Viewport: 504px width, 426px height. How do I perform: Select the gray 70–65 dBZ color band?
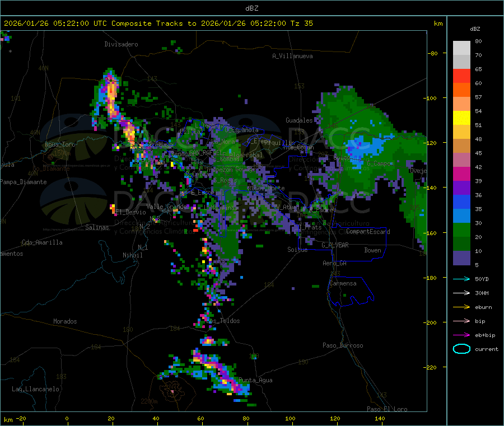[461, 62]
